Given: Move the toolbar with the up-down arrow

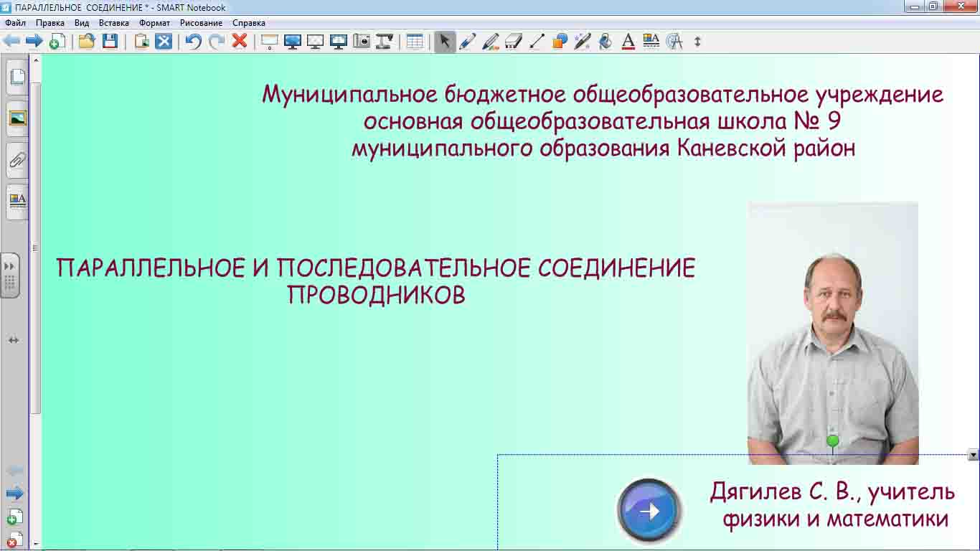Looking at the screenshot, I should tap(697, 41).
